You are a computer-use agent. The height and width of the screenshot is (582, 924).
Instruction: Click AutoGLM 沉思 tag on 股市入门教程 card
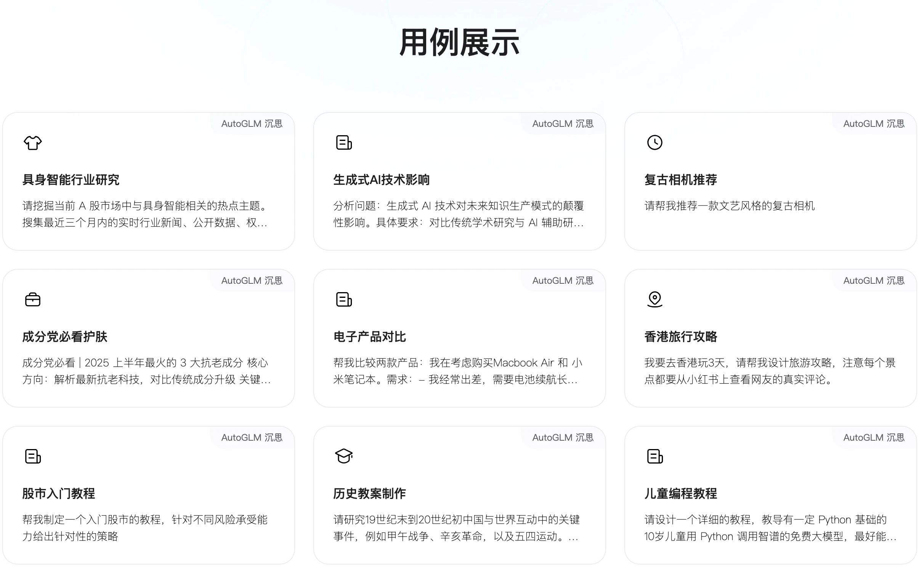tap(252, 437)
